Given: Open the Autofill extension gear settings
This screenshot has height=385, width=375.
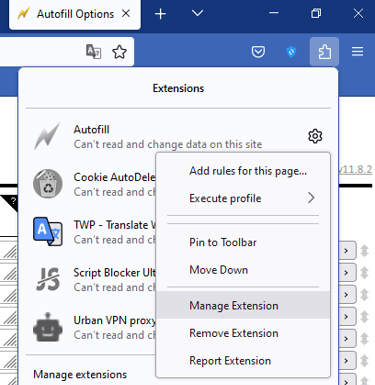Looking at the screenshot, I should (315, 136).
